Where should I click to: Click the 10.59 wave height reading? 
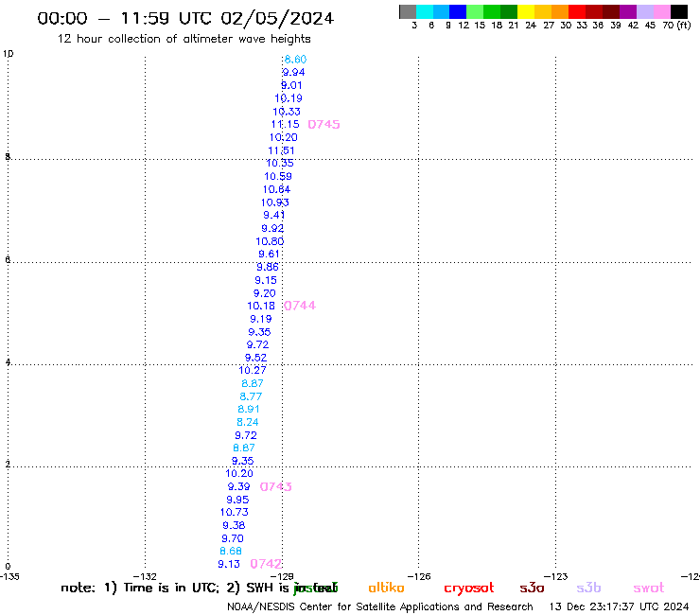point(278,176)
